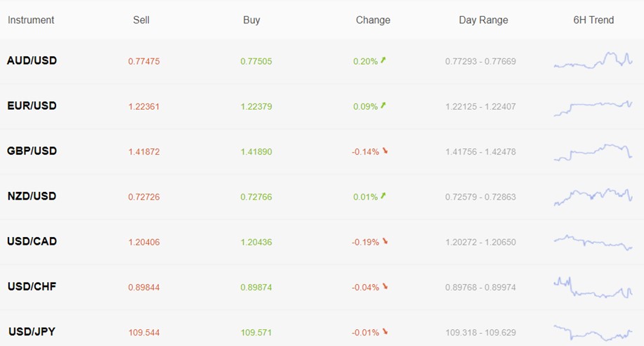Click the red down arrow next to USD/CAD -0.19%
This screenshot has height=346, width=644.
[385, 241]
